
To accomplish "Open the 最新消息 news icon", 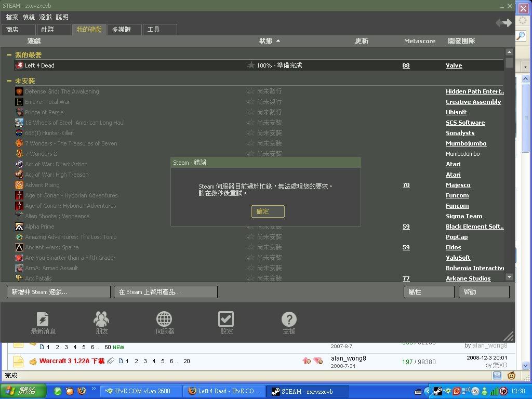I will tap(43, 319).
